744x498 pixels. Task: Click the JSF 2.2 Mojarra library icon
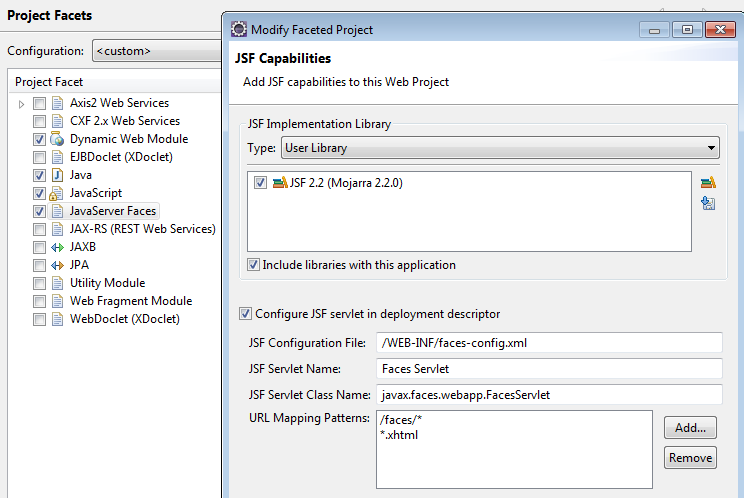tap(280, 183)
